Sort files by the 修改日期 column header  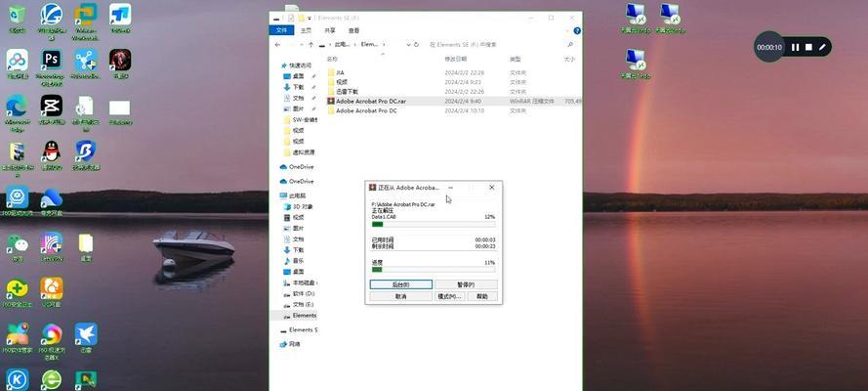(x=456, y=59)
